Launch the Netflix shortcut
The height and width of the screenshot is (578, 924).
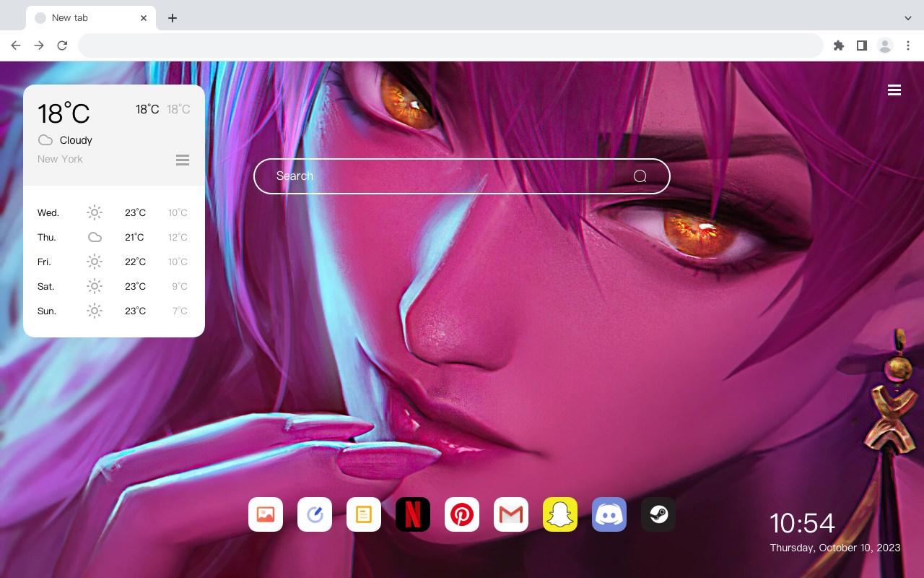[413, 514]
